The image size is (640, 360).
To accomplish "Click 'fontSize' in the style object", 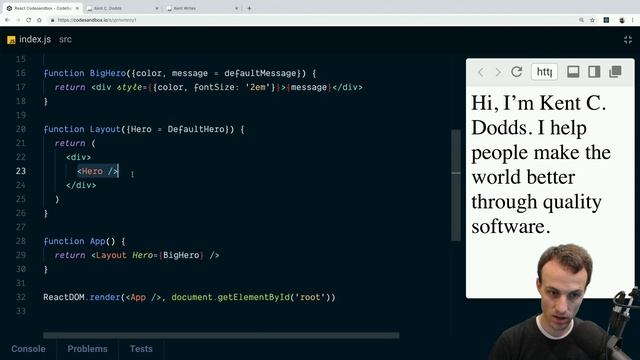I will [x=214, y=87].
